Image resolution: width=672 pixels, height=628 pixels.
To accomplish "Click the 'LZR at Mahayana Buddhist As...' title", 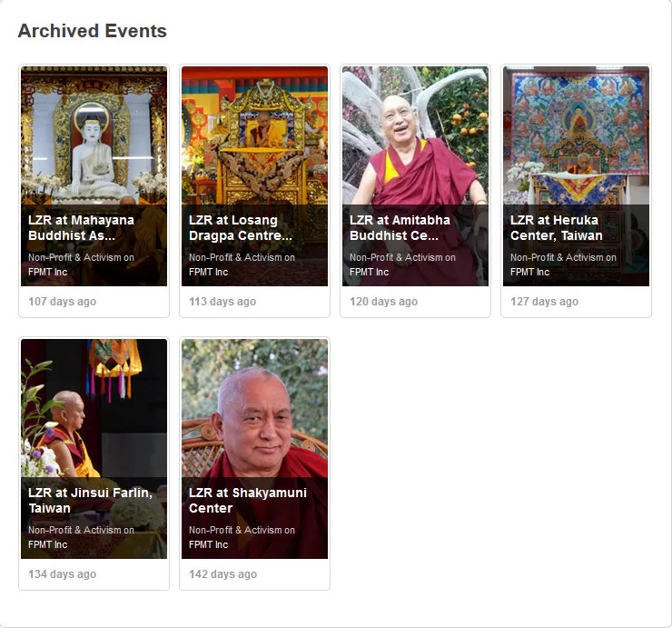I will click(x=81, y=227).
